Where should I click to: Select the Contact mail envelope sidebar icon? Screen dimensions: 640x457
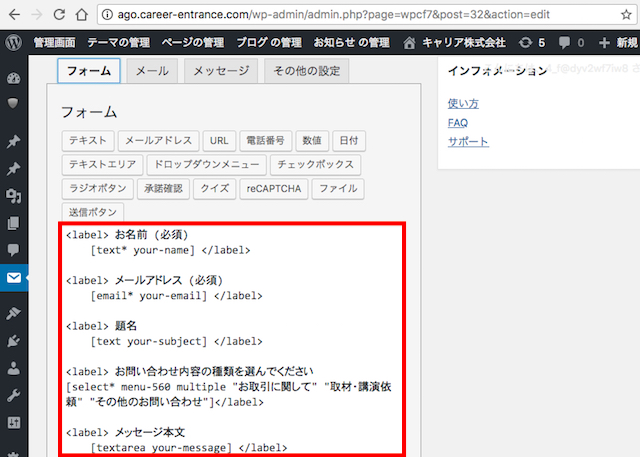(x=13, y=279)
